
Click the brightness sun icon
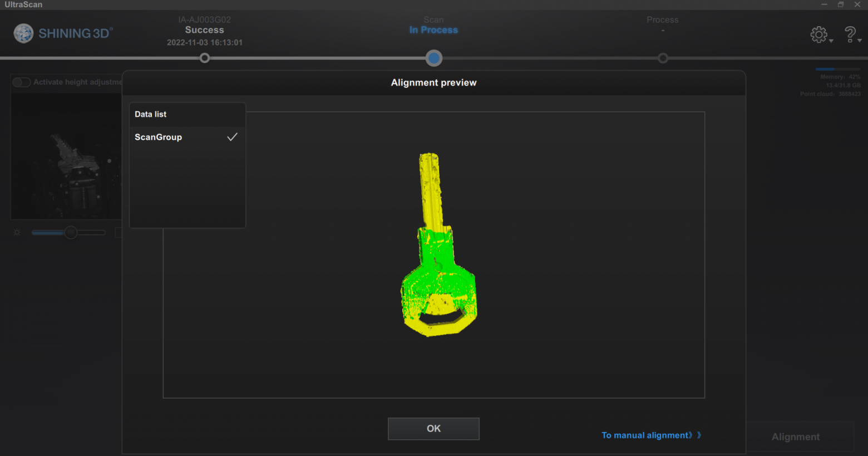pyautogui.click(x=17, y=232)
